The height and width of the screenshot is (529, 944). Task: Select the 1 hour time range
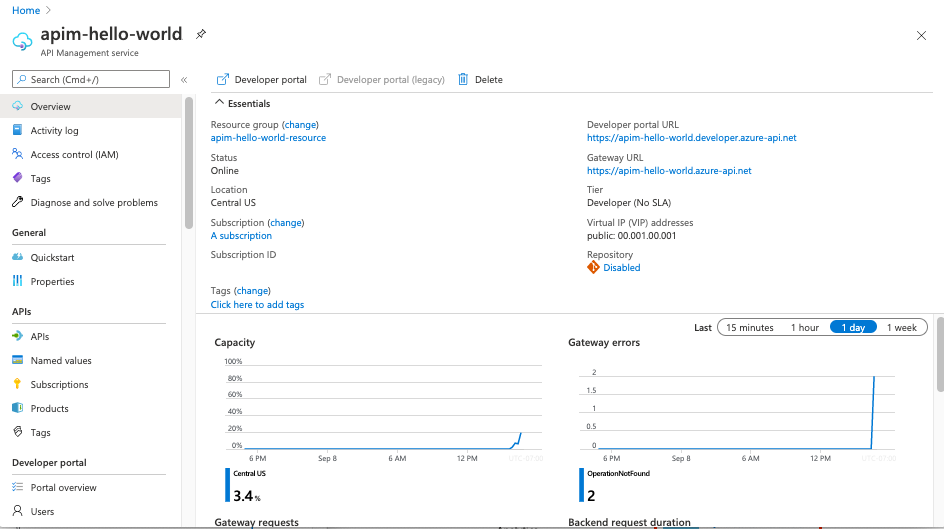click(x=804, y=327)
